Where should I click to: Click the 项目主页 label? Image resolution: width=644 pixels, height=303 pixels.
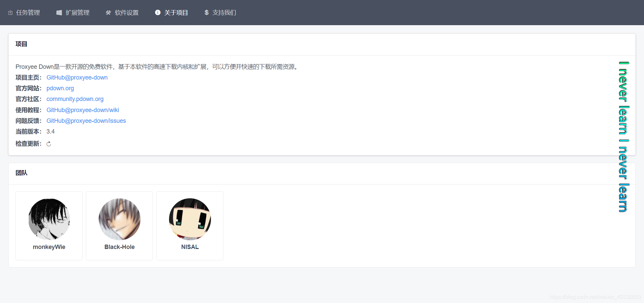[x=29, y=78]
